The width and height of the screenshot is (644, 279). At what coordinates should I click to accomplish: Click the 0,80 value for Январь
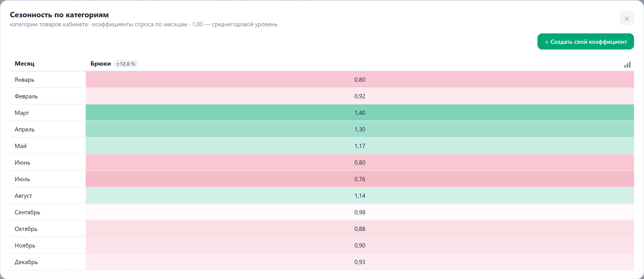coord(360,80)
